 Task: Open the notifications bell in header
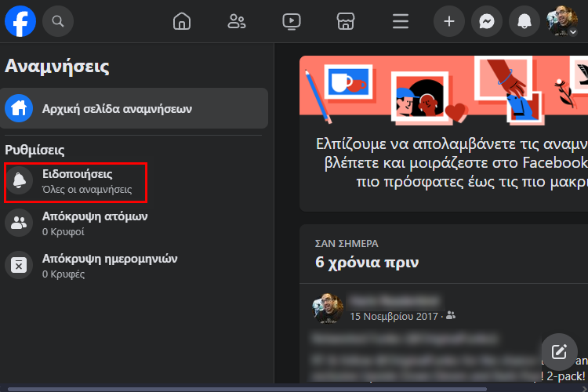coord(524,21)
